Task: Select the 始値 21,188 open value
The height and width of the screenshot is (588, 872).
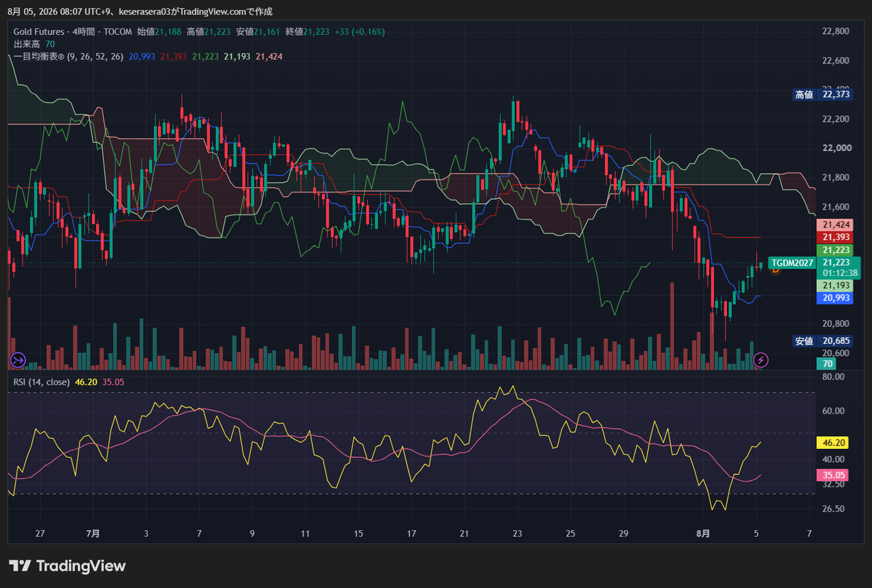Action: tap(159, 32)
